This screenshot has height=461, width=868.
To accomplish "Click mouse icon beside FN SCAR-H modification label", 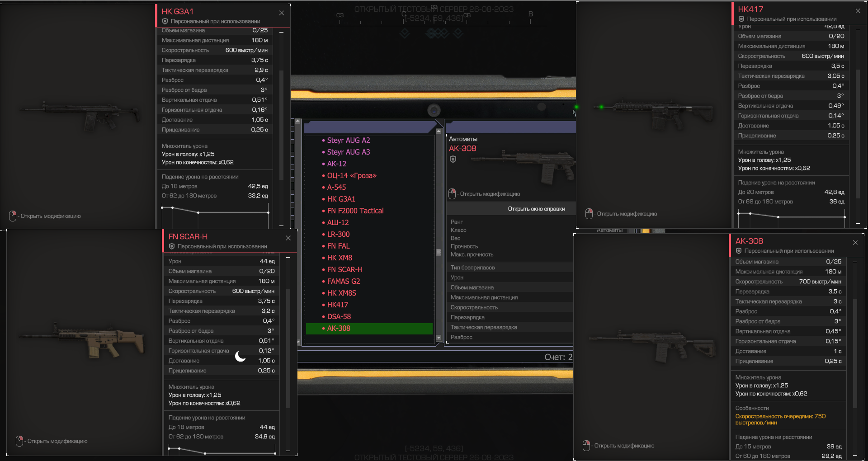I will pos(19,441).
